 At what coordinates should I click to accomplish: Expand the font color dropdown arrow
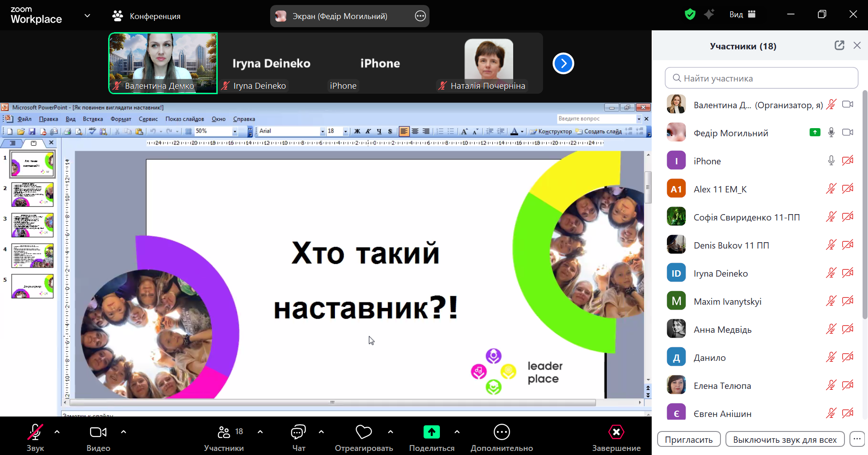coord(522,132)
